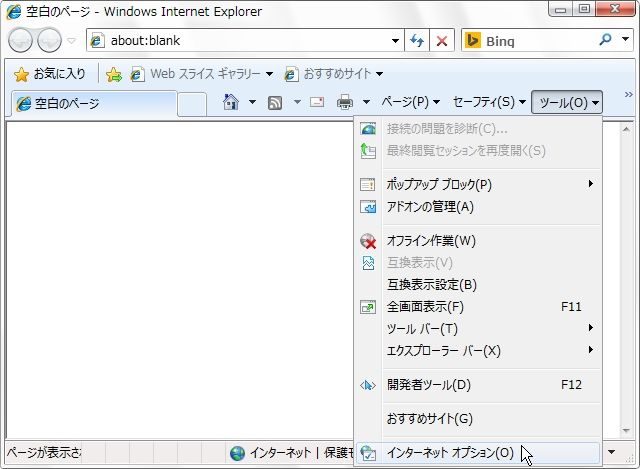Select 全画面表示(F) menu item
This screenshot has width=640, height=469.
click(478, 307)
